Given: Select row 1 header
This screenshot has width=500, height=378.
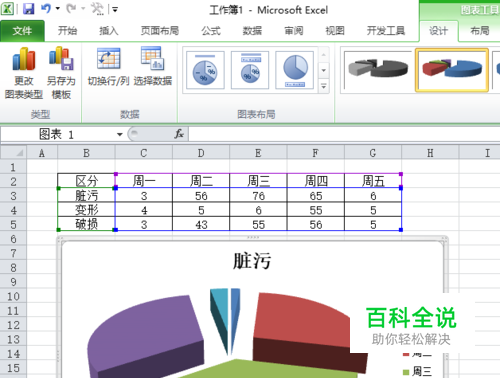Looking at the screenshot, I should [13, 167].
